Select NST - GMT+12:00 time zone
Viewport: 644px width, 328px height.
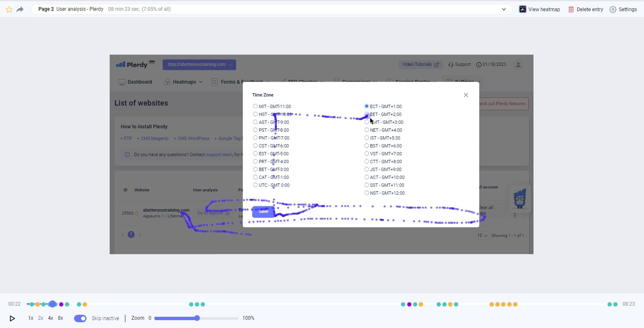pos(367,193)
